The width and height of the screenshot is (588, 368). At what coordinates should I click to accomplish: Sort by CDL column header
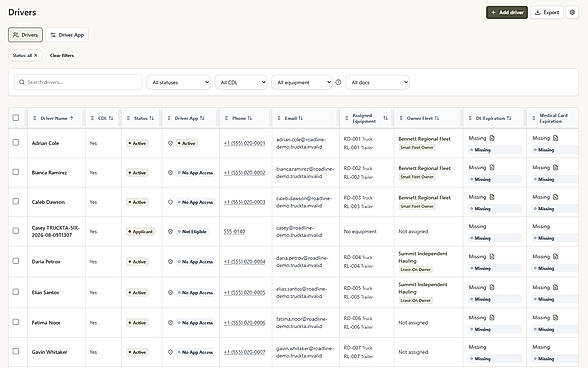105,118
